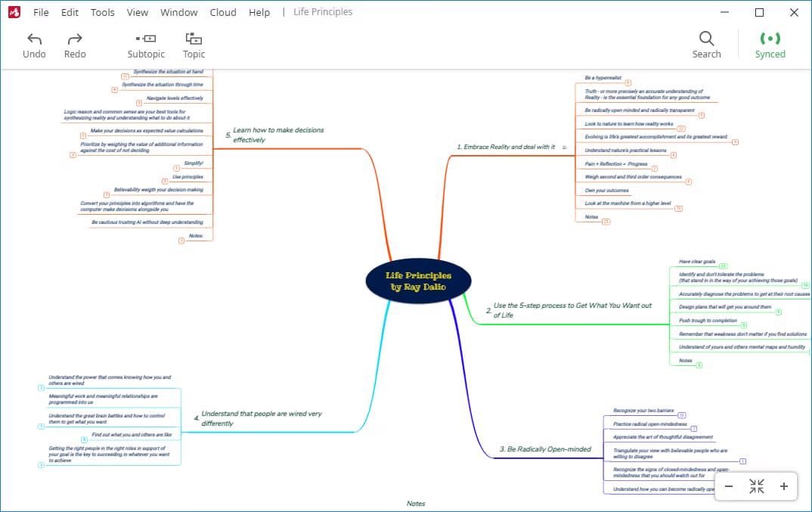Click the green Synced cloud status icon

pos(770,38)
